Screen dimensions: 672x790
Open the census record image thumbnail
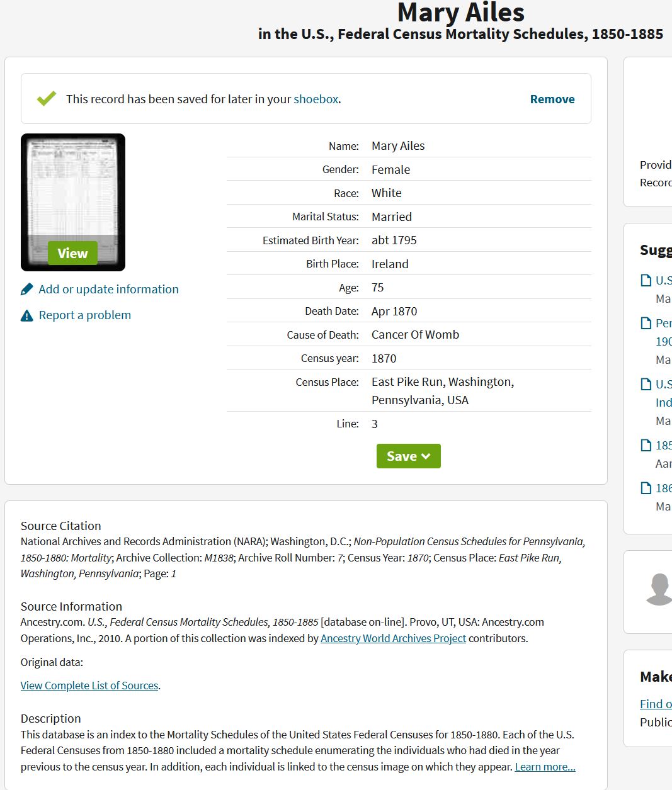[x=73, y=202]
